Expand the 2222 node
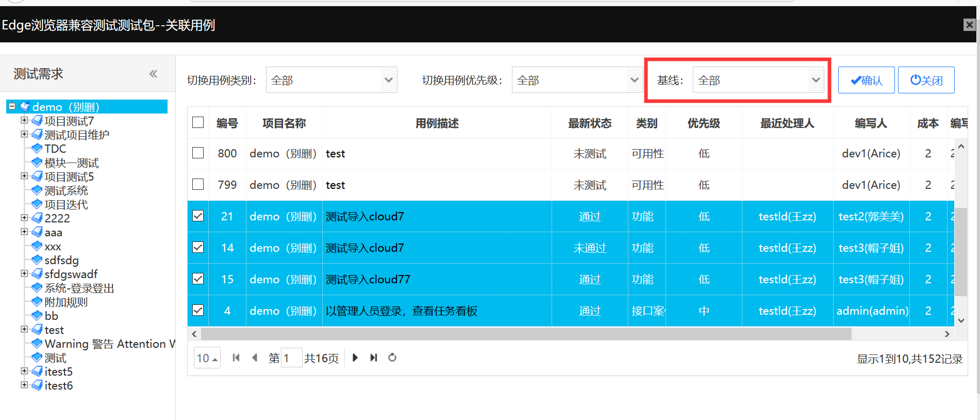980x420 pixels. 24,218
